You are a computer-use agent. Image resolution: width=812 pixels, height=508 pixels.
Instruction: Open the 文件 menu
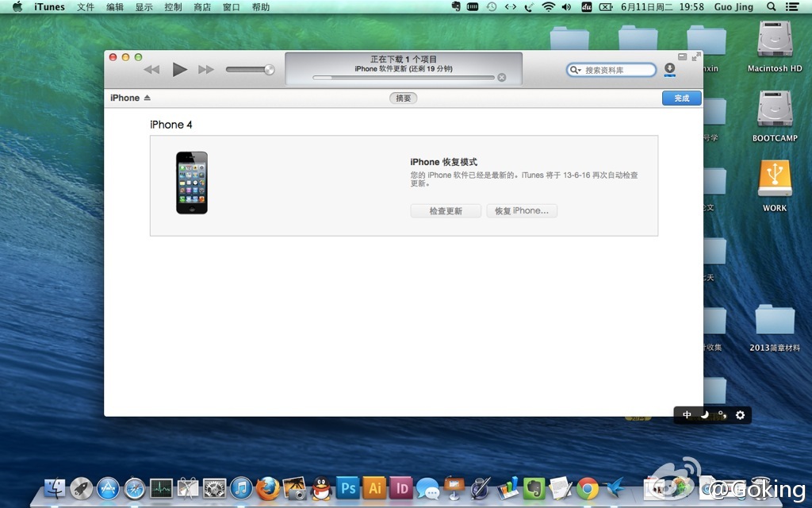click(86, 6)
